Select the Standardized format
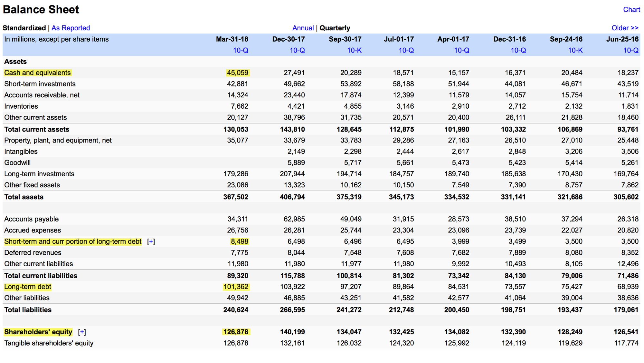The width and height of the screenshot is (644, 363). 24,28
